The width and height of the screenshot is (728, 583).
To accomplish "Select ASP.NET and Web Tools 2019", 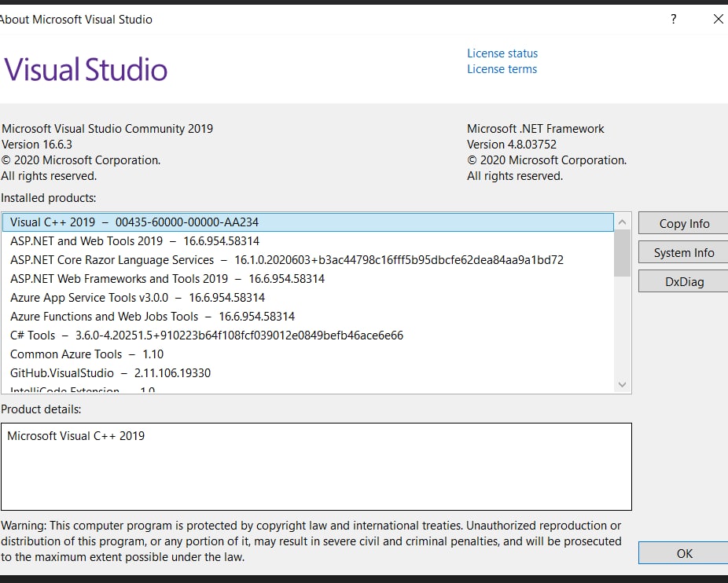I will [x=308, y=241].
